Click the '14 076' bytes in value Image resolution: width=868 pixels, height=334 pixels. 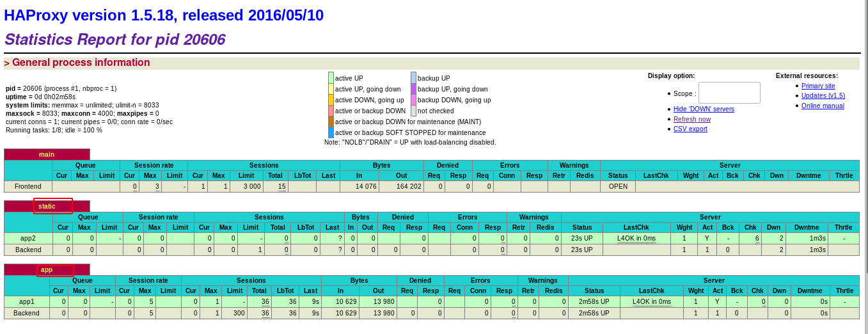(367, 186)
